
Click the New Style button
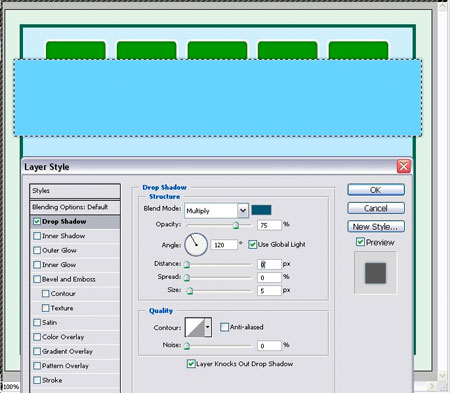point(376,226)
